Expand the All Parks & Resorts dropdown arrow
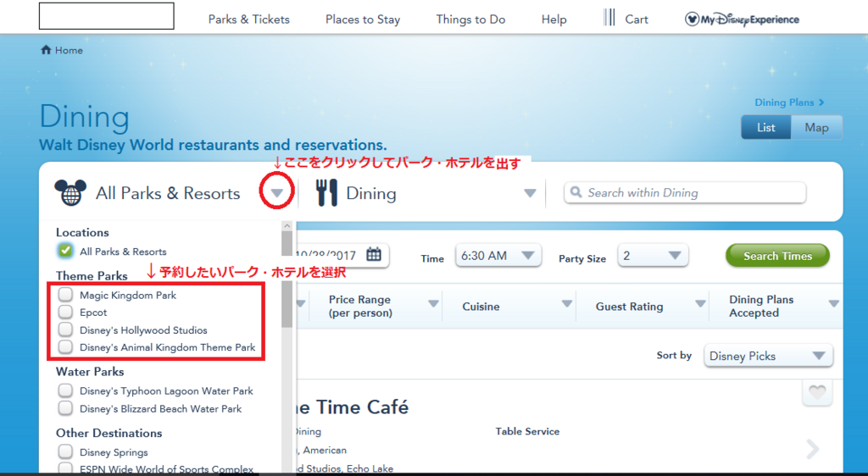Image resolution: width=868 pixels, height=476 pixels. click(277, 193)
